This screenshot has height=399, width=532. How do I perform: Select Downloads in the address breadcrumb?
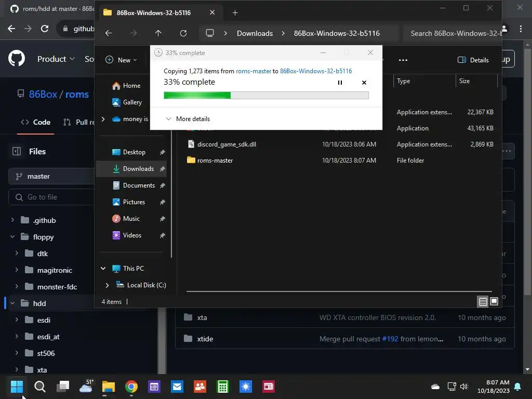(x=255, y=33)
